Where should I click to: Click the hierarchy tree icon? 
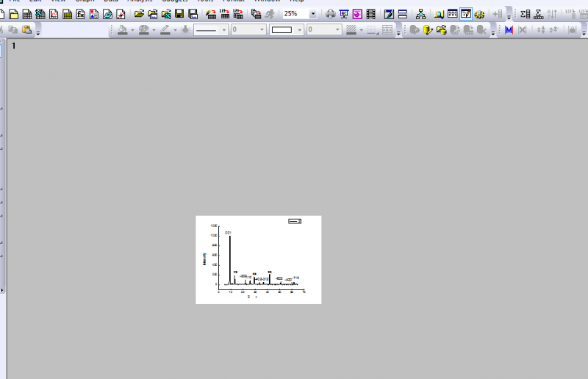(420, 14)
